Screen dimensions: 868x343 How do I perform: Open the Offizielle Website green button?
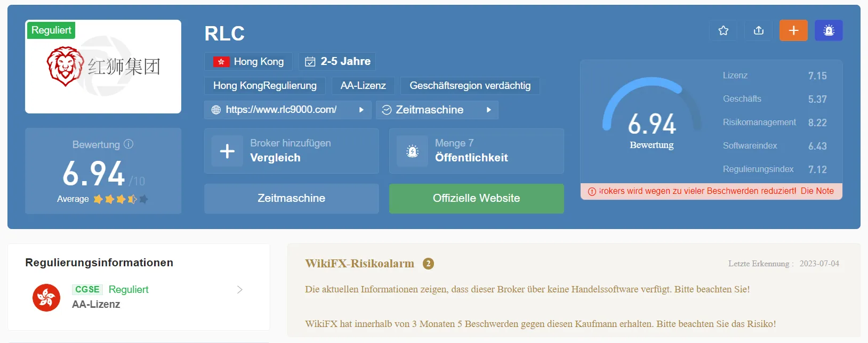tap(477, 198)
